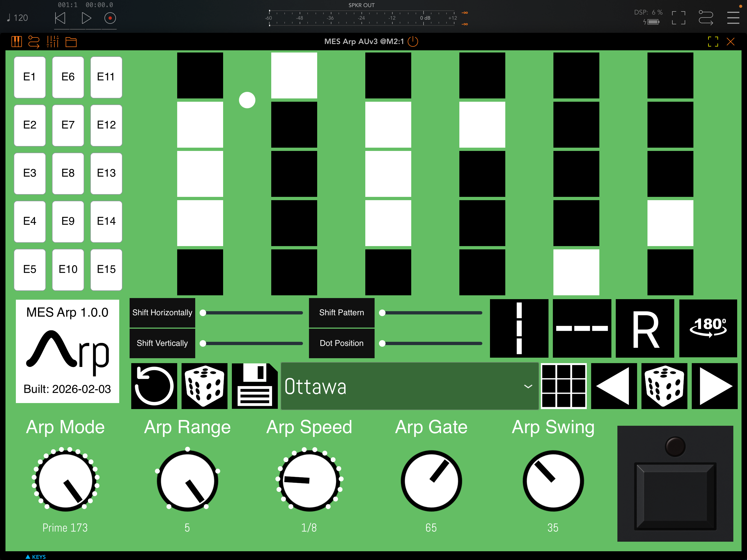Click the vertical flip dashed-line icon
The width and height of the screenshot is (747, 560).
tap(519, 328)
